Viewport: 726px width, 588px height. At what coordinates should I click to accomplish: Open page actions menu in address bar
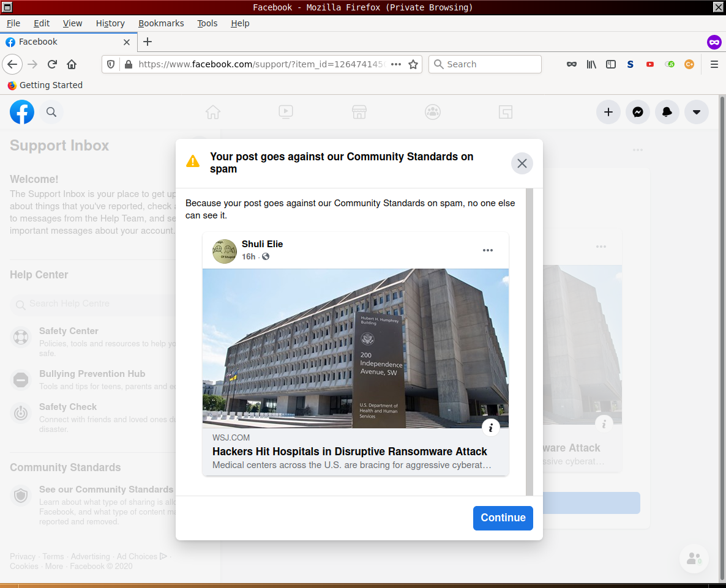pos(396,64)
